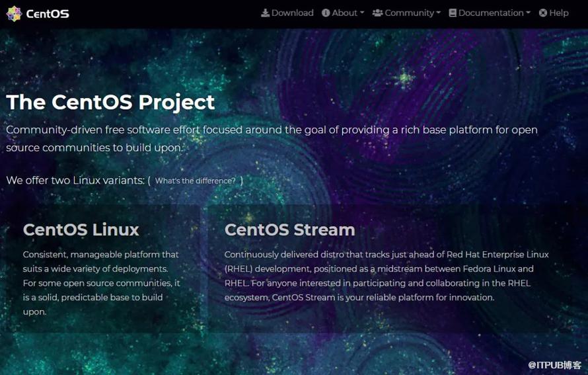This screenshot has height=375, width=588.
Task: Click the About info circle icon
Action: (x=326, y=13)
